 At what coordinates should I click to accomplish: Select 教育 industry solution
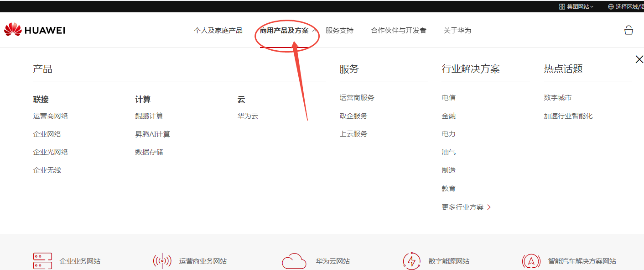tap(449, 188)
